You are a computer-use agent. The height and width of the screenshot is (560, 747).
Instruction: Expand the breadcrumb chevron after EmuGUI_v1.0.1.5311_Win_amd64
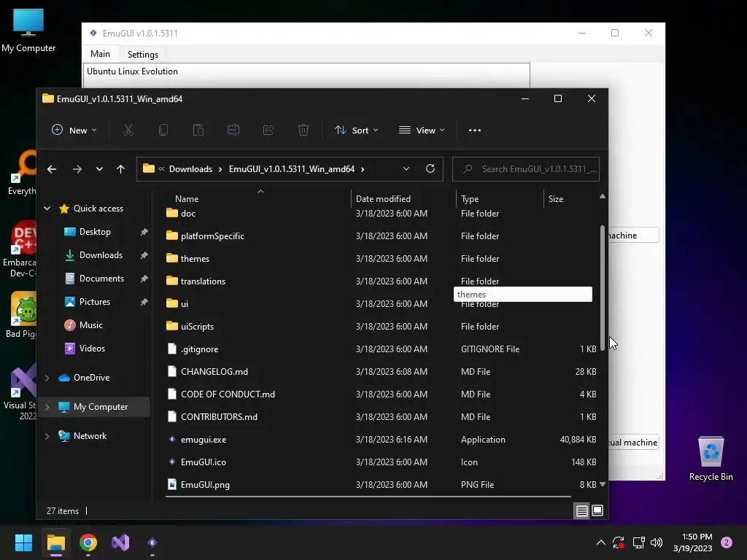(x=363, y=169)
